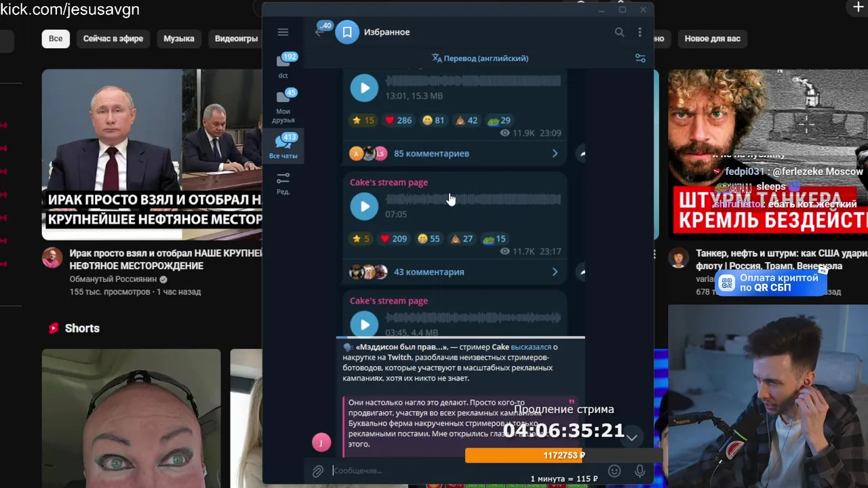868x488 pixels.
Task: Select the Сейчас в эфире chip
Action: point(113,39)
